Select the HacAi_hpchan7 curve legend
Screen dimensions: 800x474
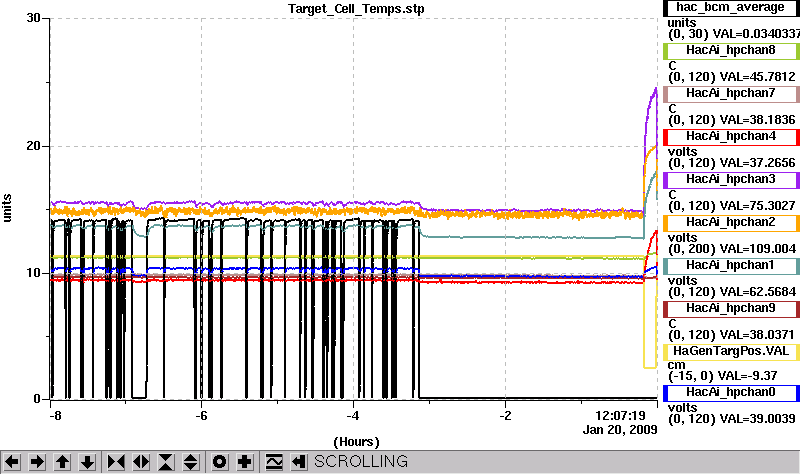731,93
